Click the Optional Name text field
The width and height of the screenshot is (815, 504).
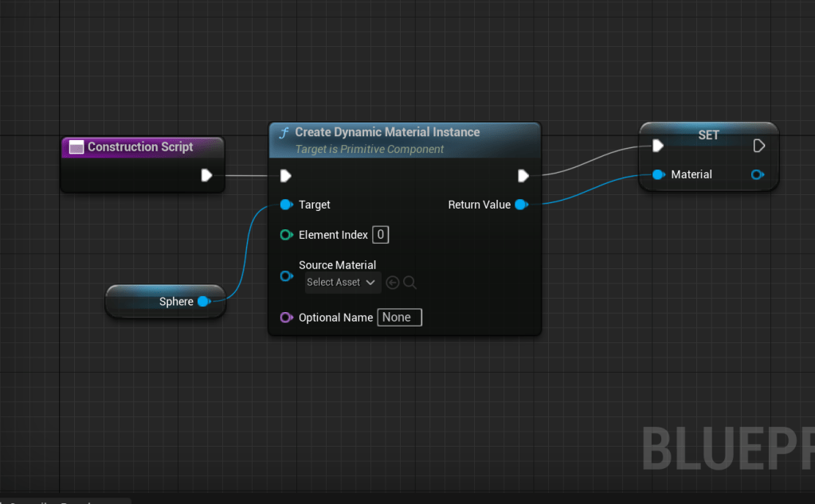[x=399, y=318]
